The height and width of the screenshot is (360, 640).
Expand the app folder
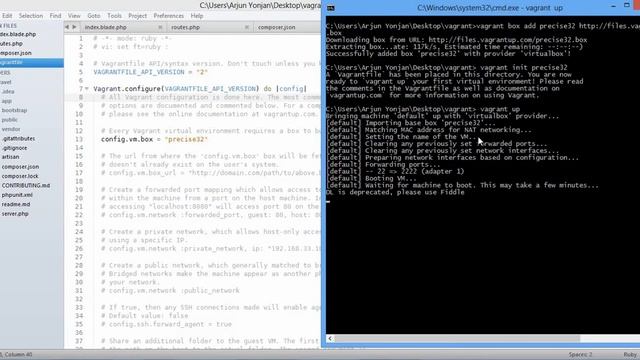7,101
